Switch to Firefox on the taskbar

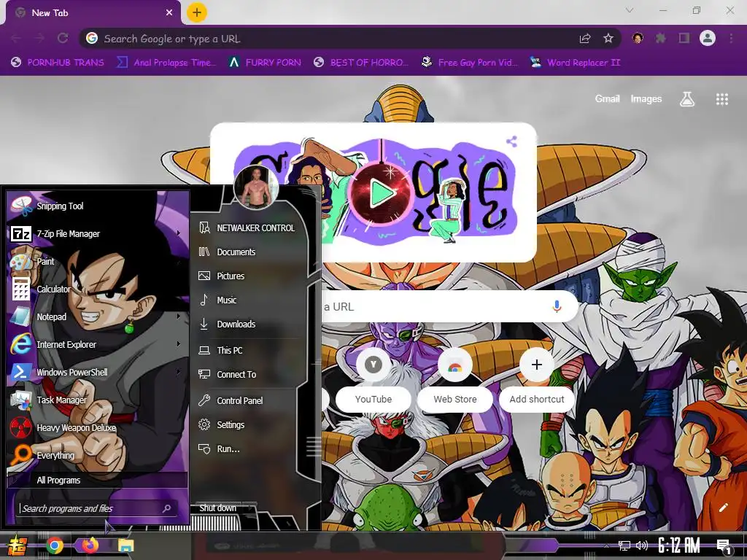point(90,545)
